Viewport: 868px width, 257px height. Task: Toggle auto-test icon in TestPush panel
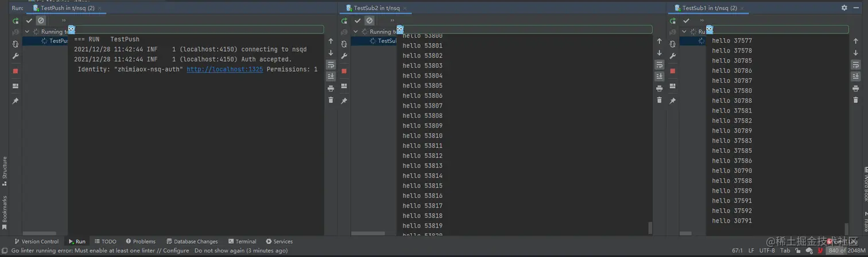15,44
